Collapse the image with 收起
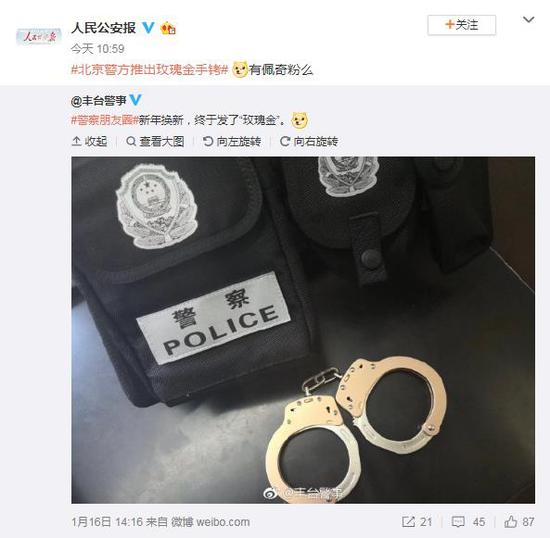Viewport: 550px width, 538px height. 89,141
